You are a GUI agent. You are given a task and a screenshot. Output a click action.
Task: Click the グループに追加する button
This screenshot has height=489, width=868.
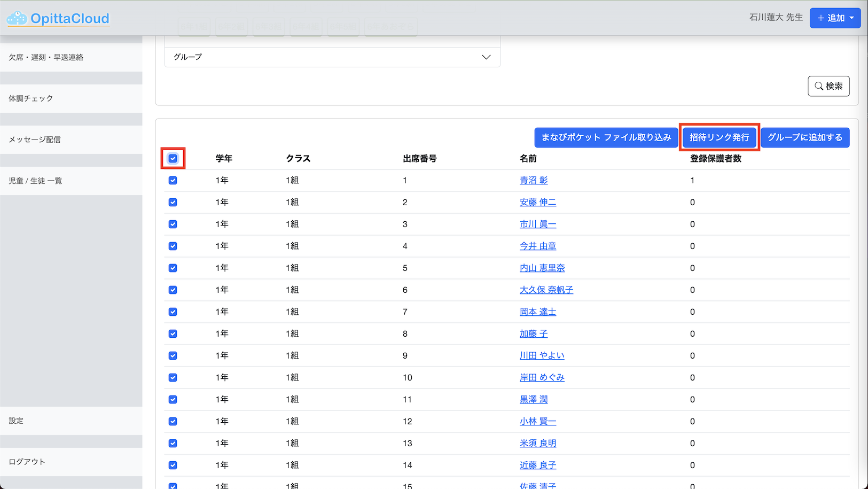pos(805,137)
